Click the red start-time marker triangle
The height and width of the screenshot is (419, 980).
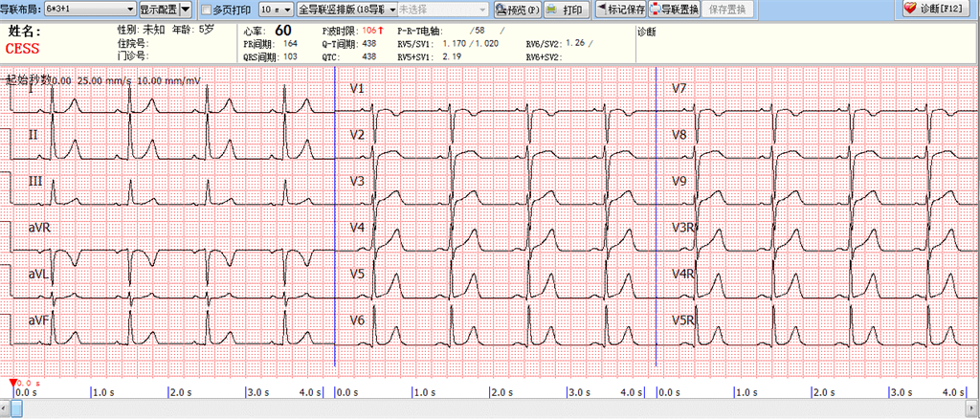(12, 383)
